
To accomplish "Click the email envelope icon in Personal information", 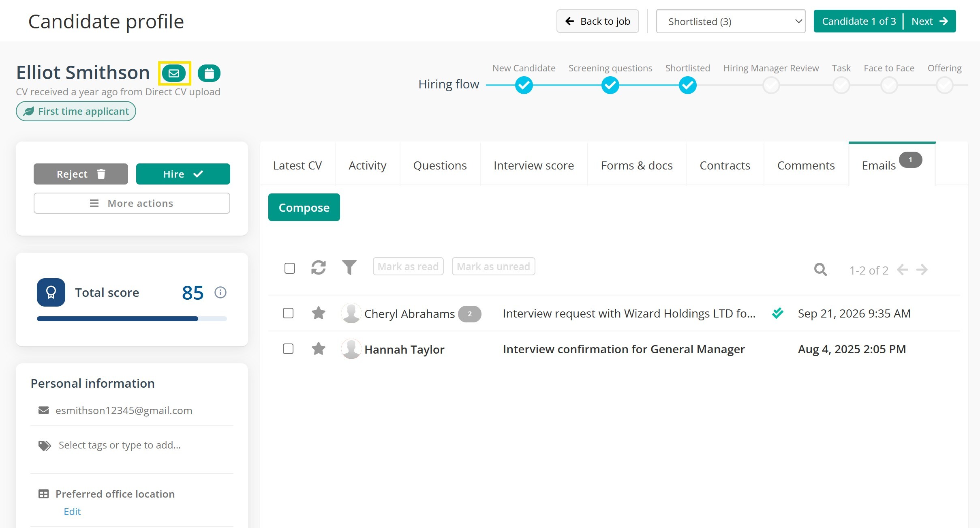I will [x=43, y=410].
